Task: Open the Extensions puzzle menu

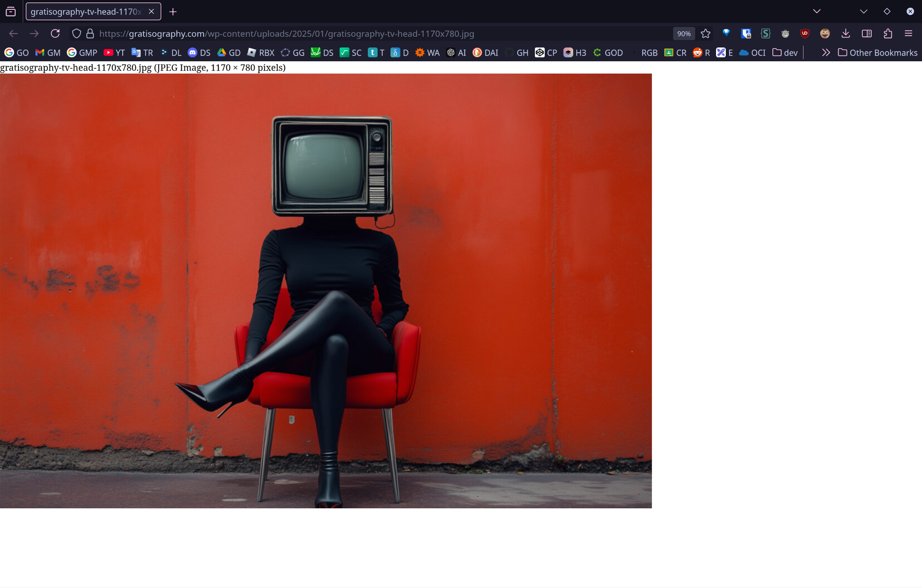Action: 888,34
